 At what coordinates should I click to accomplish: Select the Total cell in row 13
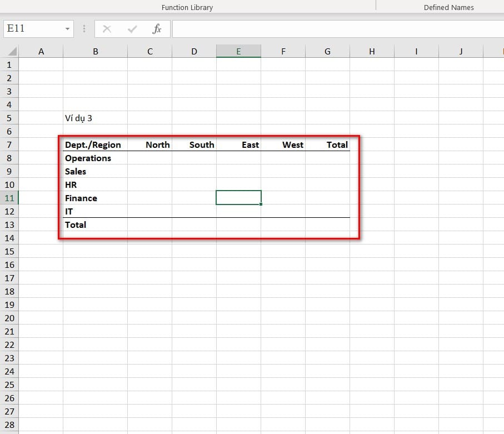tap(76, 225)
